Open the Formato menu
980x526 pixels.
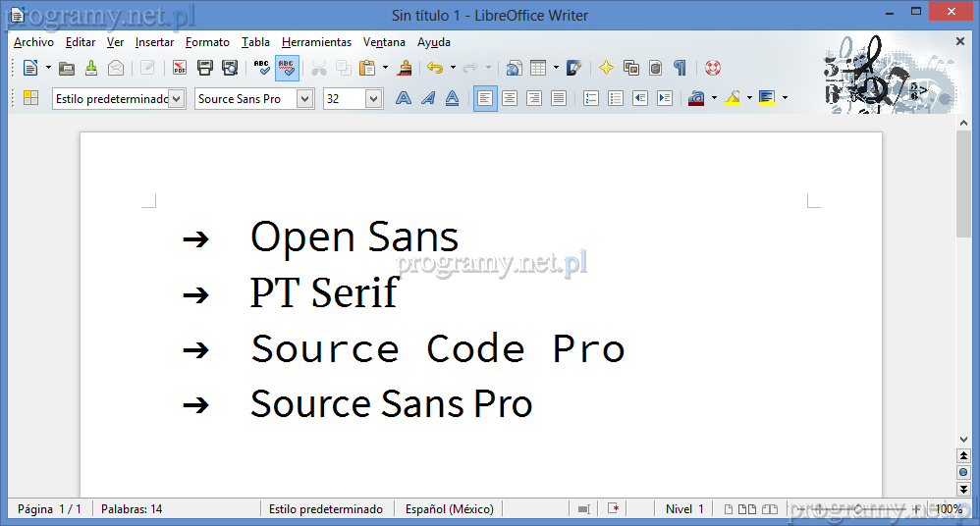coord(207,42)
